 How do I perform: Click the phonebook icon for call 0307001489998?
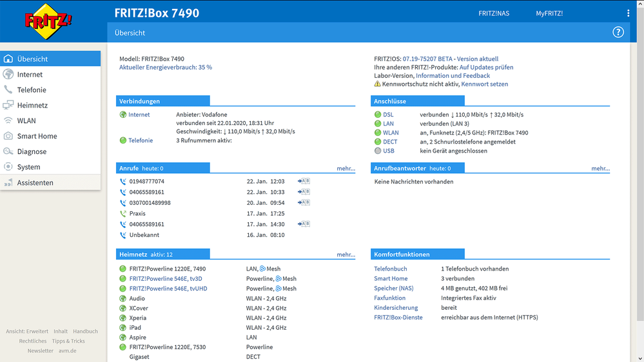[x=304, y=202]
